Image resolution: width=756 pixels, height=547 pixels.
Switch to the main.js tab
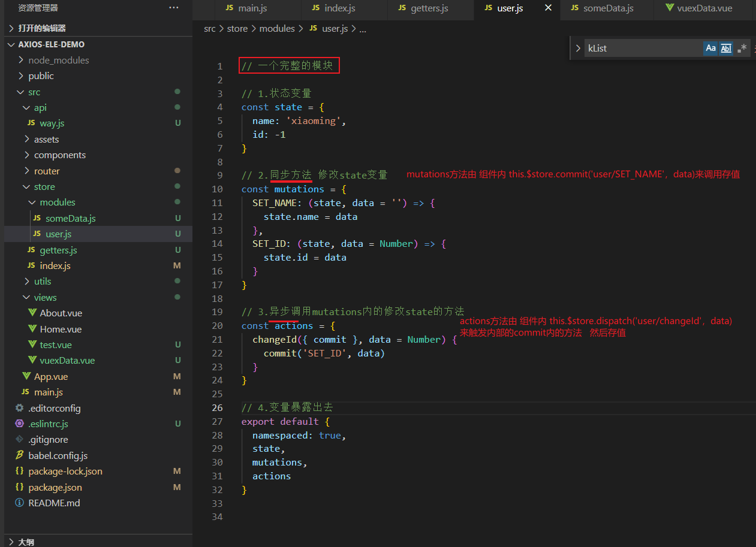[246, 8]
